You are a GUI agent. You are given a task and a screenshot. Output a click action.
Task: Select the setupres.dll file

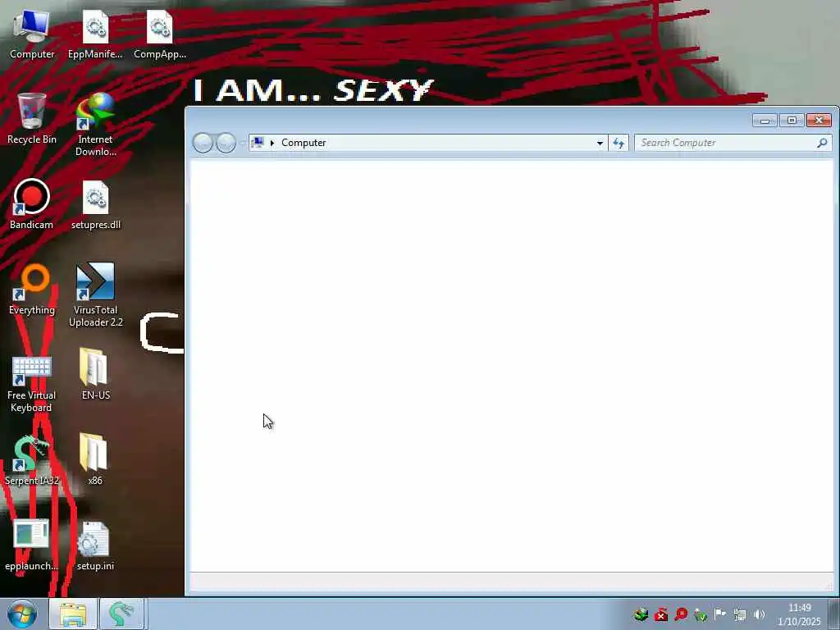click(x=95, y=205)
